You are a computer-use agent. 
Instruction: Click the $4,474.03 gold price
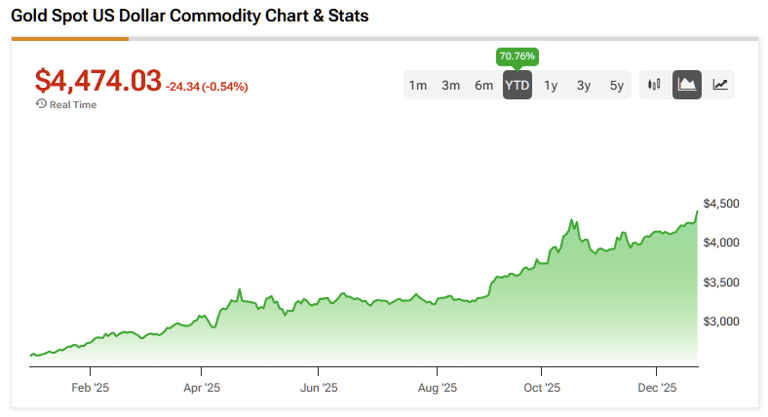(98, 81)
